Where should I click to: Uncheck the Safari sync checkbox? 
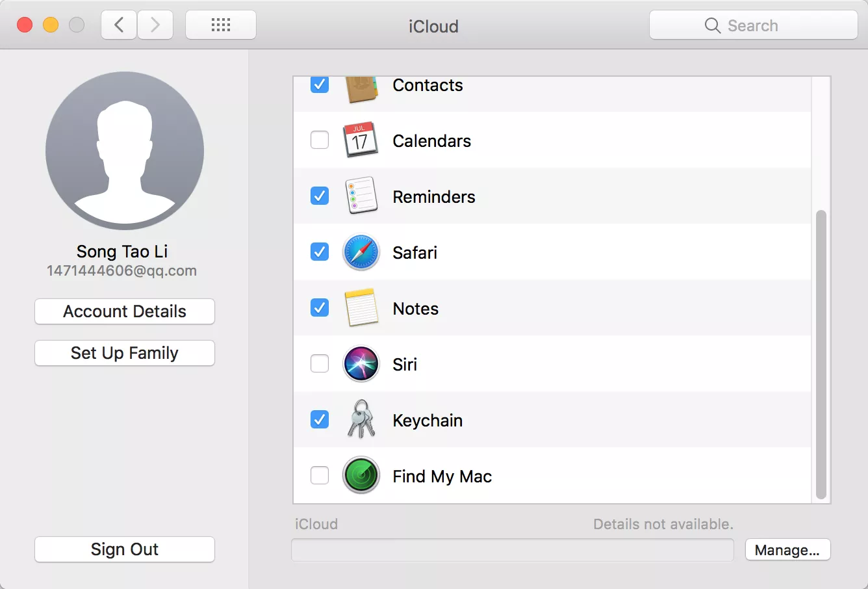pyautogui.click(x=320, y=252)
